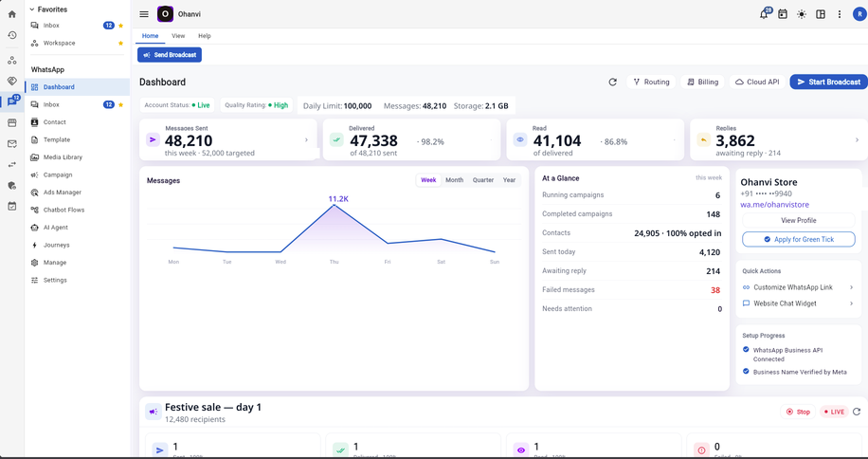This screenshot has height=459, width=868.
Task: Click the Festive sale megaphone icon
Action: pos(154,412)
